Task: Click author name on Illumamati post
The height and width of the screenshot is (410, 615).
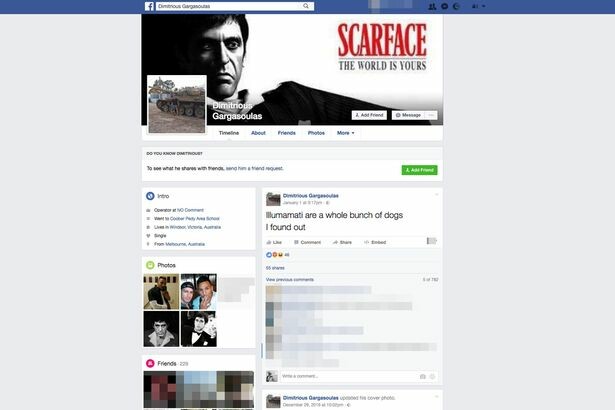Action: [311, 195]
